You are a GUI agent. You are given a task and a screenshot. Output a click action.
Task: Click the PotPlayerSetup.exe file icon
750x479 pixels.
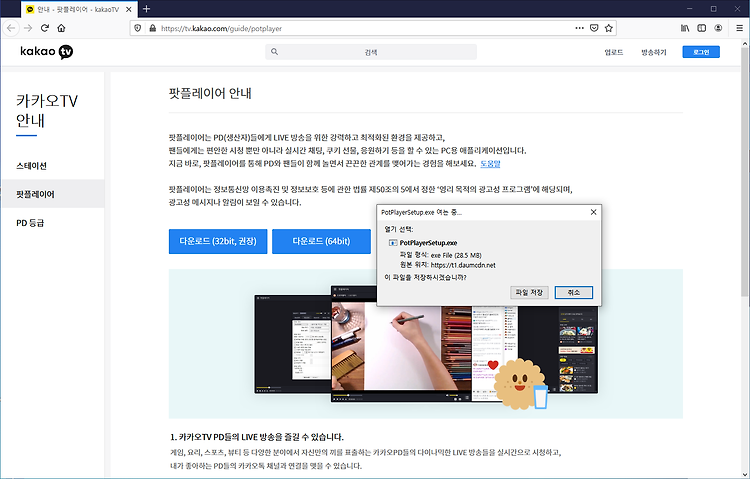(x=393, y=243)
